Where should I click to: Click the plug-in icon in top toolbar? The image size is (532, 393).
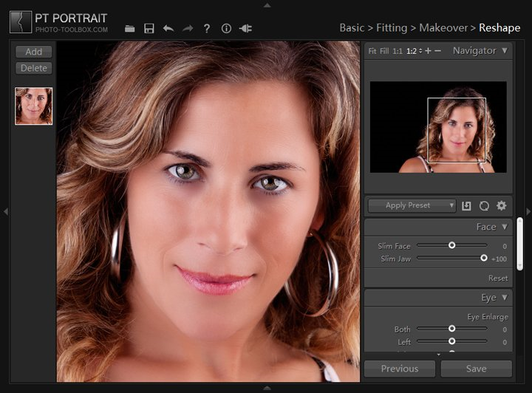(x=246, y=29)
